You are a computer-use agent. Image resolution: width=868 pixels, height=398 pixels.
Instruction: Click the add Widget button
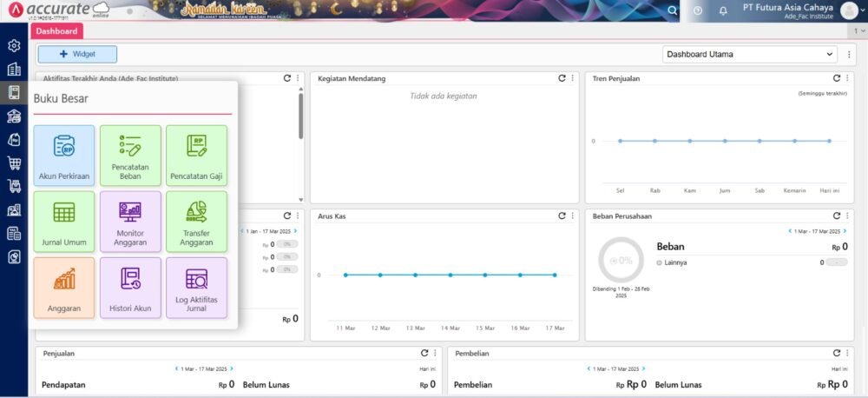(77, 54)
